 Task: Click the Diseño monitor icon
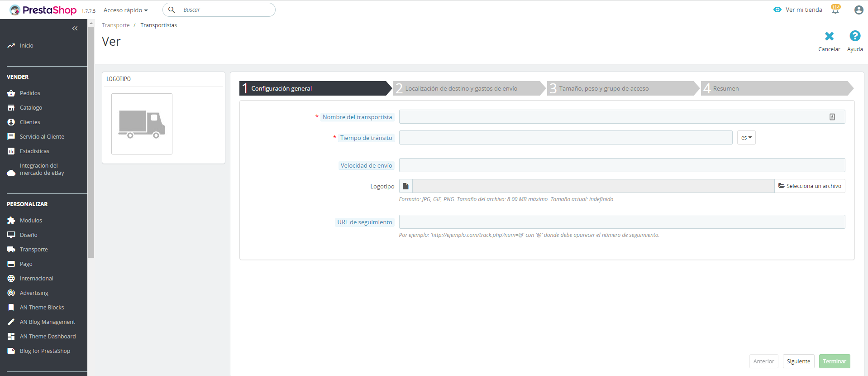11,235
